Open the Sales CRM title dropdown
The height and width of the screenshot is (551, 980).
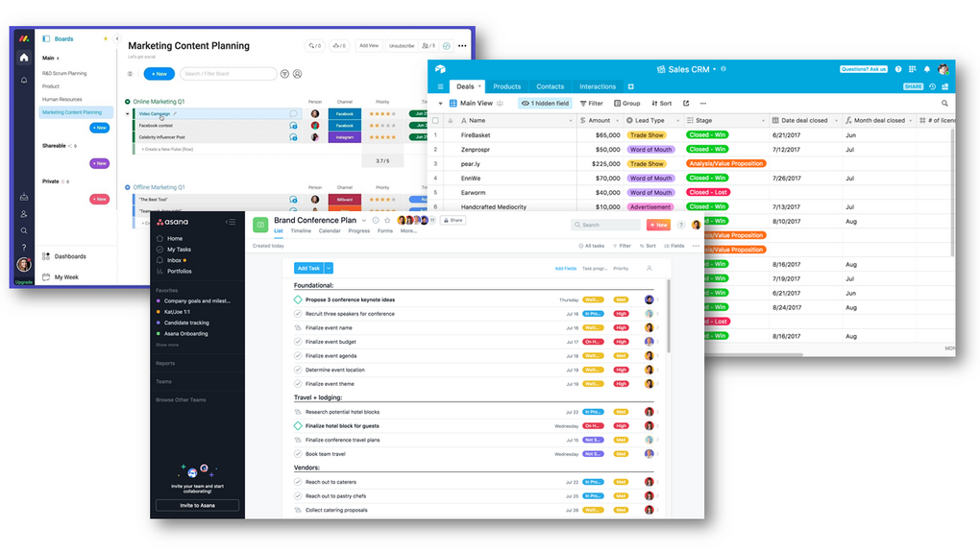point(715,69)
